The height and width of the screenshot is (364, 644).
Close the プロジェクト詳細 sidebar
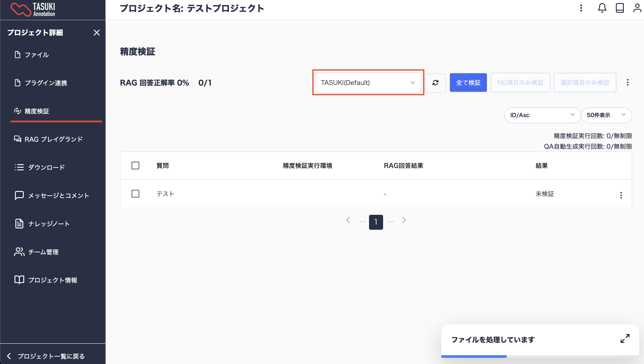96,33
